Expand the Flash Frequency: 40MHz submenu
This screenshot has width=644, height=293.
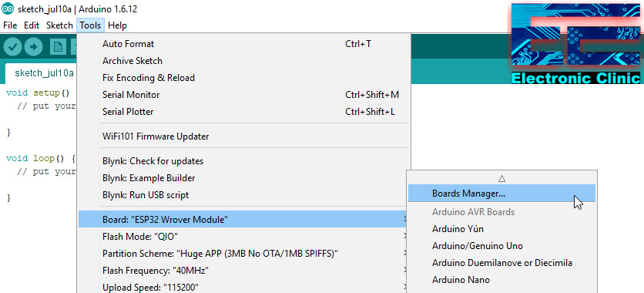(x=243, y=271)
